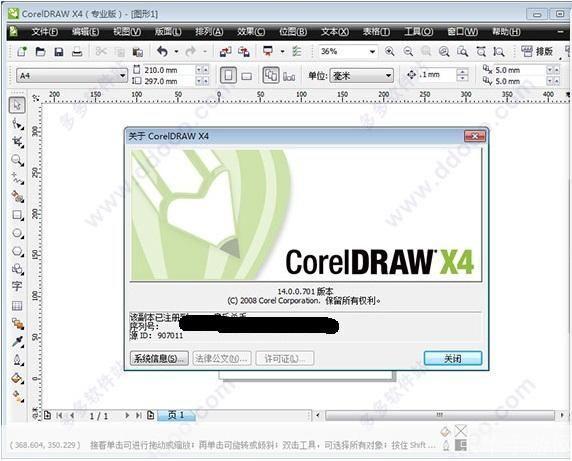
Task: Click the page height 297.0 mm field
Action: click(x=169, y=81)
